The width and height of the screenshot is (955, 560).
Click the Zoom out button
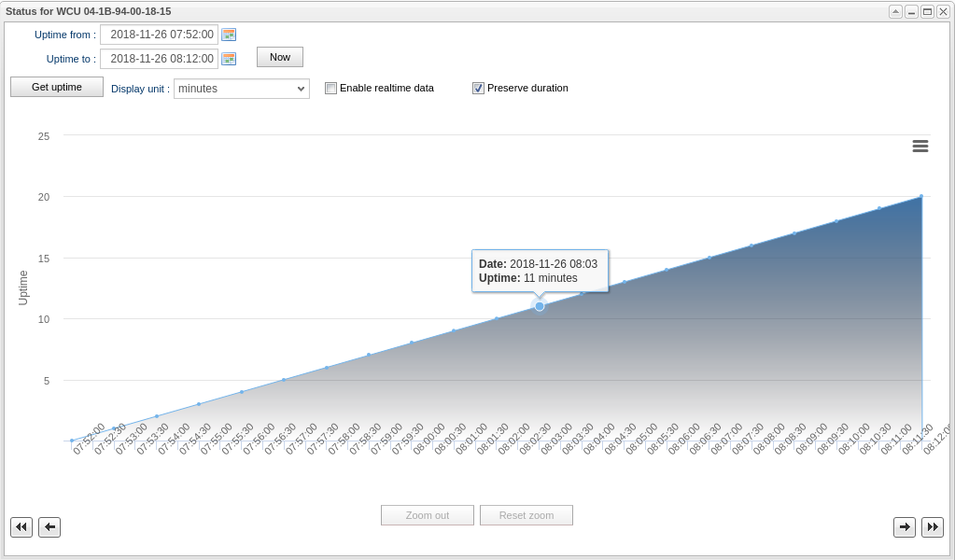click(x=428, y=515)
